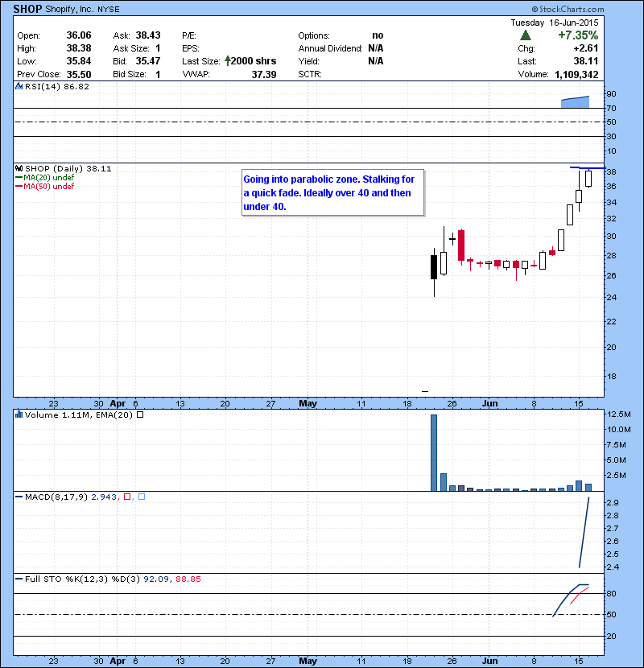Click the RSI indicator panel icon

(x=19, y=86)
